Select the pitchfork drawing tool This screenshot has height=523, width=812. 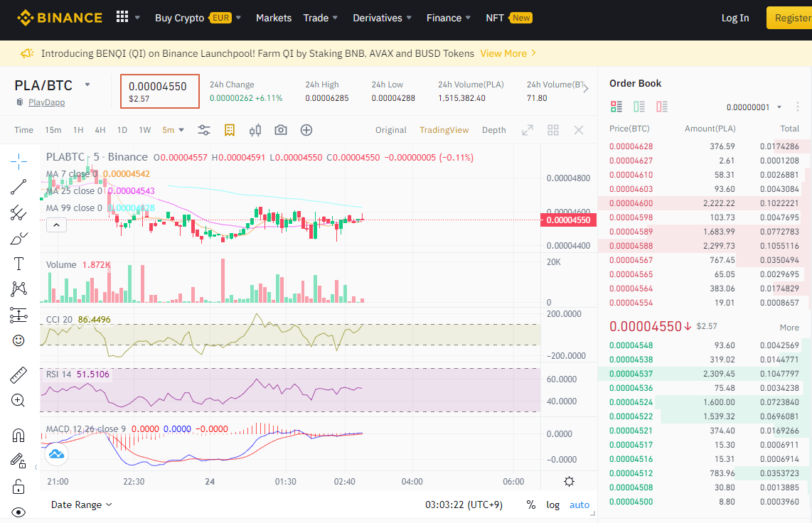pos(18,212)
